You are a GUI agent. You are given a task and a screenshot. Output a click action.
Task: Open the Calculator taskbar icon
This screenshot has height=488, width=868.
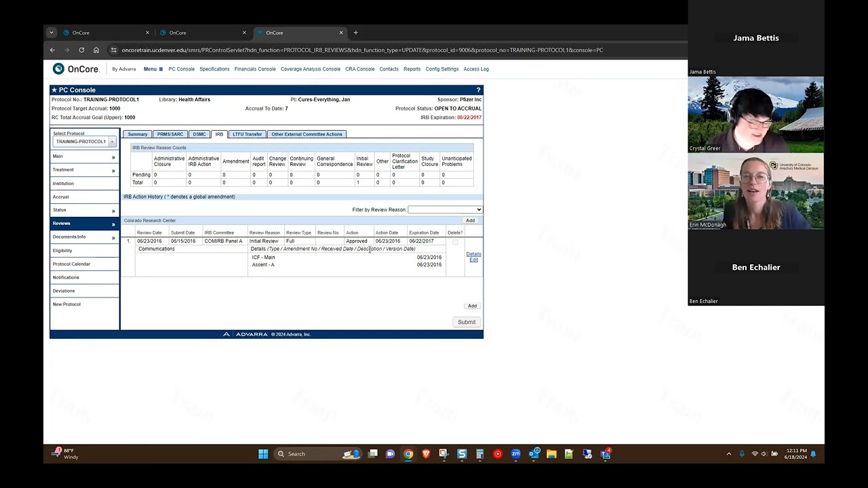[x=479, y=454]
